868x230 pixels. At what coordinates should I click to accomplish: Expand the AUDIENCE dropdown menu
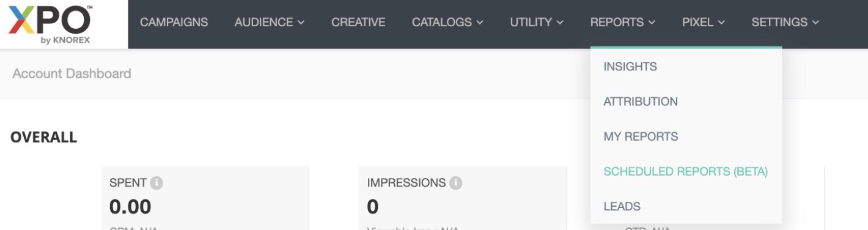270,23
